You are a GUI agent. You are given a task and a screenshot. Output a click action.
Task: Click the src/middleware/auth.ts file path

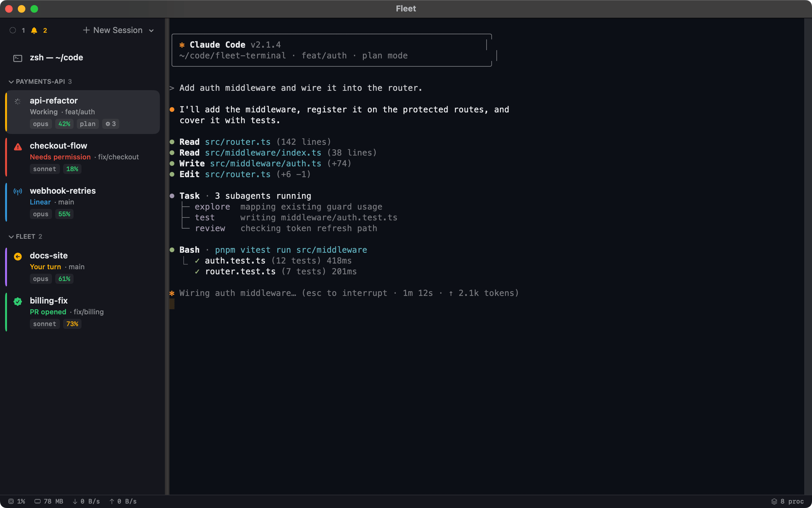pos(266,164)
